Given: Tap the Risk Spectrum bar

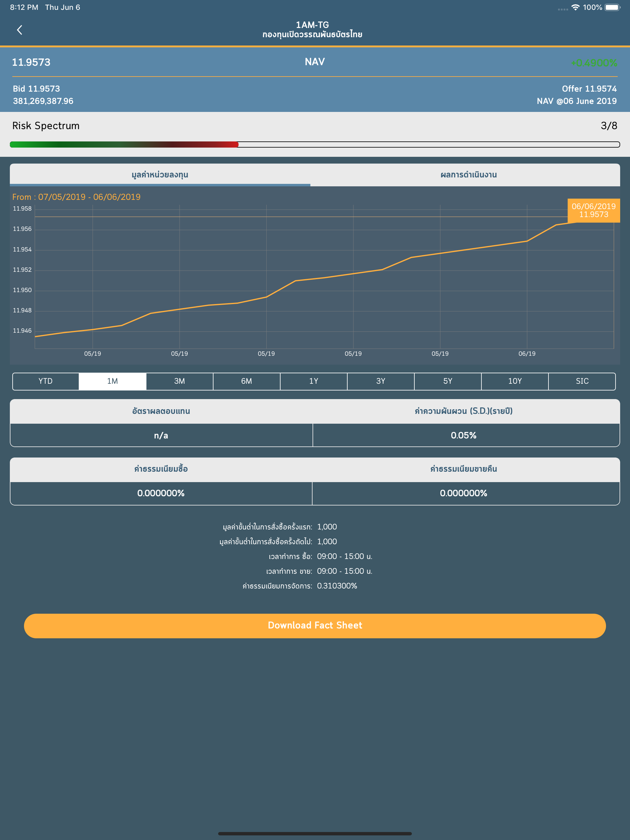Looking at the screenshot, I should [x=315, y=144].
